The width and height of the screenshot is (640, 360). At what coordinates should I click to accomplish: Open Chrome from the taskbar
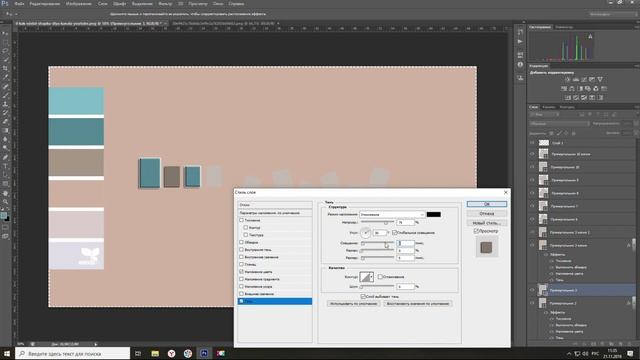(188, 353)
